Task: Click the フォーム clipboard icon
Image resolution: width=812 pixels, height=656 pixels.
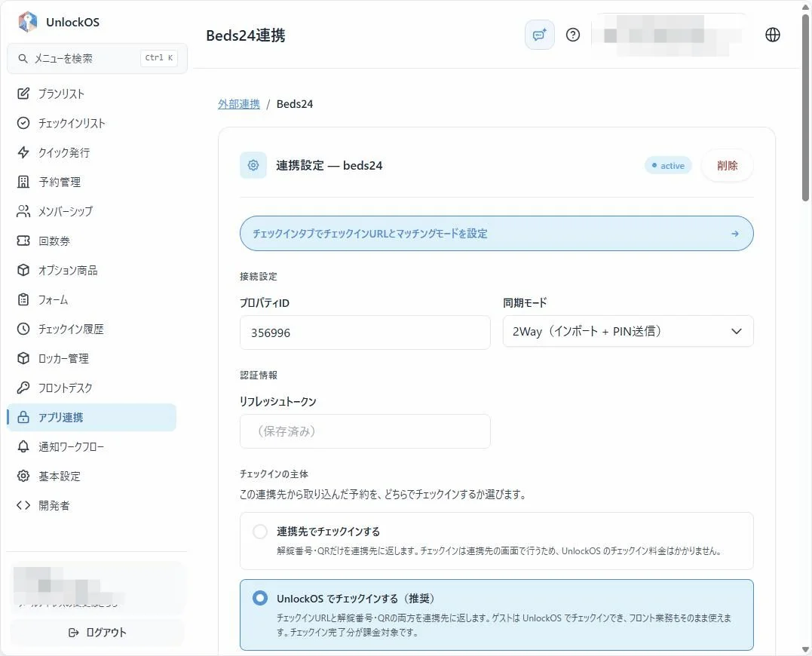Action: (x=23, y=299)
